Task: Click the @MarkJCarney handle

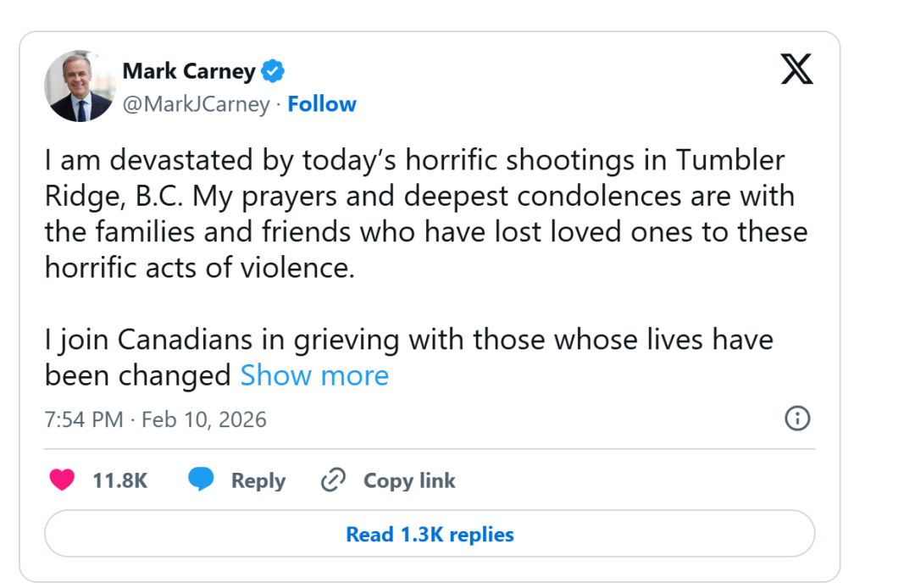Action: coord(196,104)
